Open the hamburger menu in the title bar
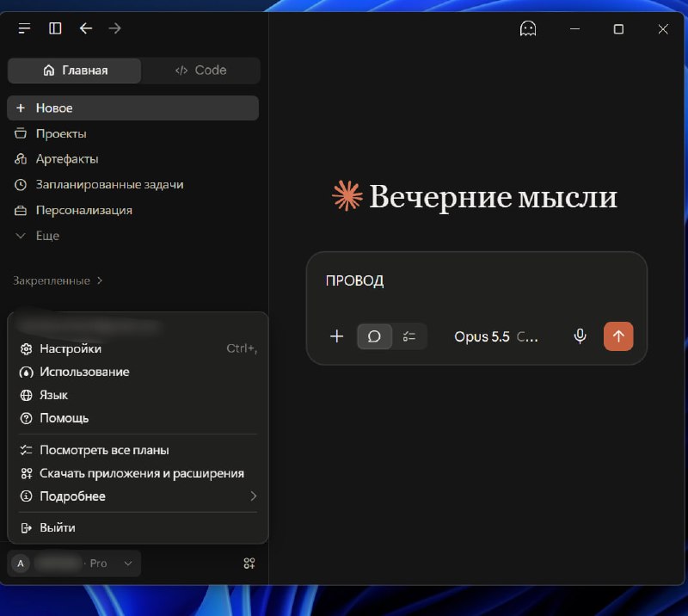Image resolution: width=688 pixels, height=616 pixels. (x=25, y=28)
